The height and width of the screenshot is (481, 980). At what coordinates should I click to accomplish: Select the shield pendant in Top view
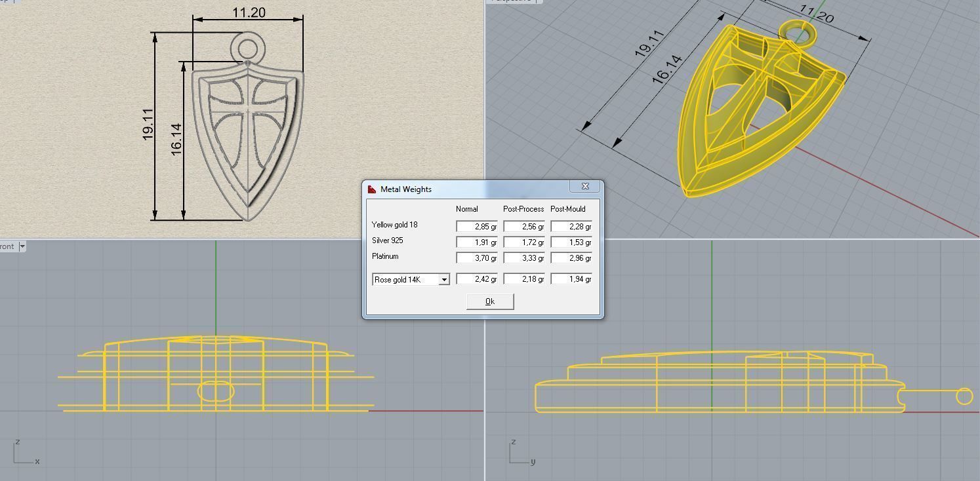tap(248, 141)
